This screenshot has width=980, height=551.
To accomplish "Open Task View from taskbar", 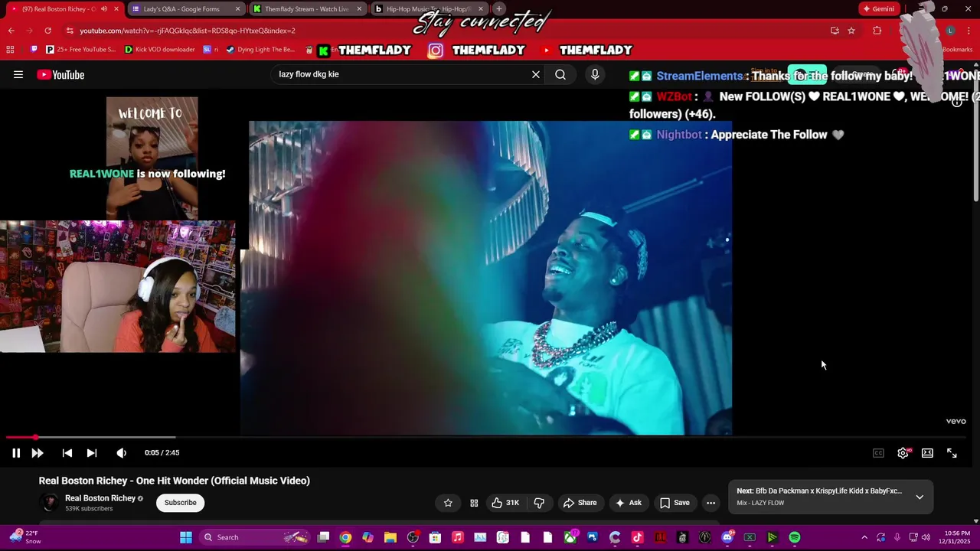I will tap(323, 537).
